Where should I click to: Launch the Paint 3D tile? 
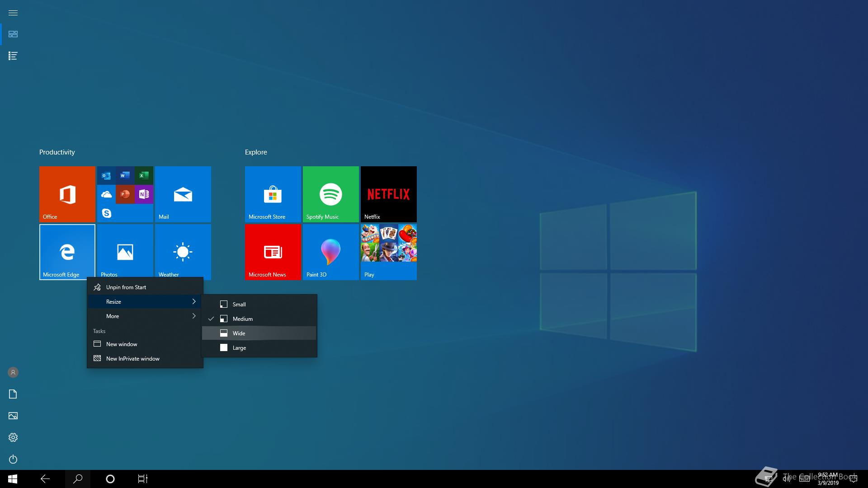pyautogui.click(x=331, y=252)
